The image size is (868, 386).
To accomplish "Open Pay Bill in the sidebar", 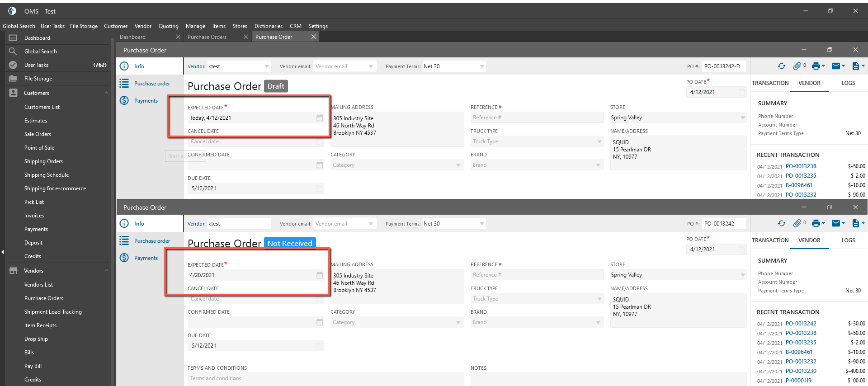I will pyautogui.click(x=33, y=366).
